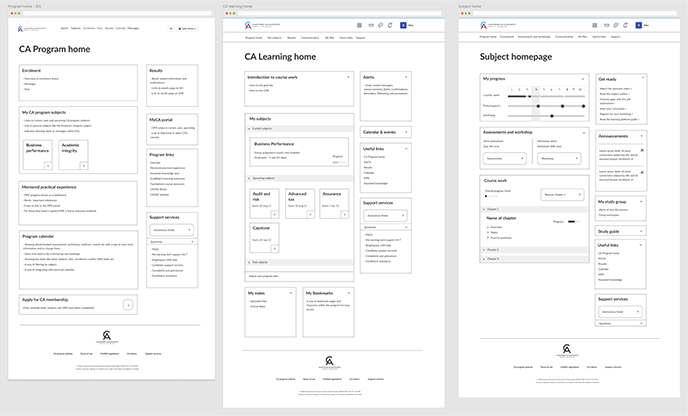Viewport: 688px width, 416px height.
Task: Click the CA logo in Program home footer
Action: coord(105,335)
